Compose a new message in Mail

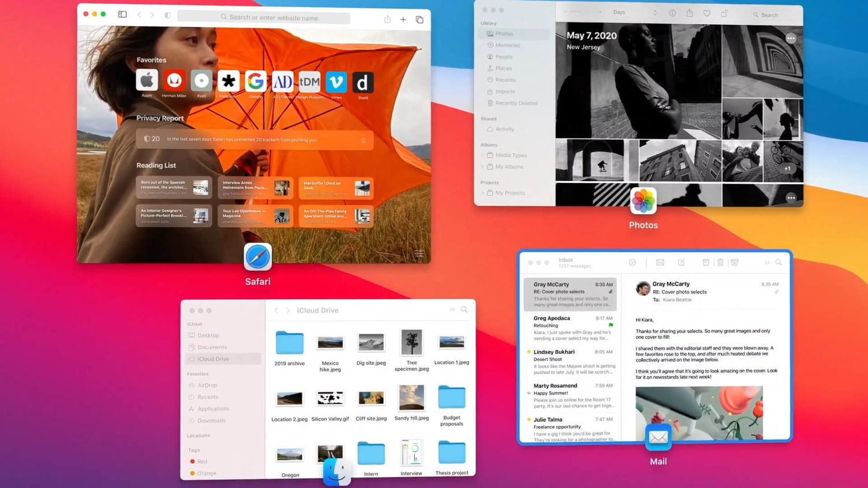pos(681,262)
